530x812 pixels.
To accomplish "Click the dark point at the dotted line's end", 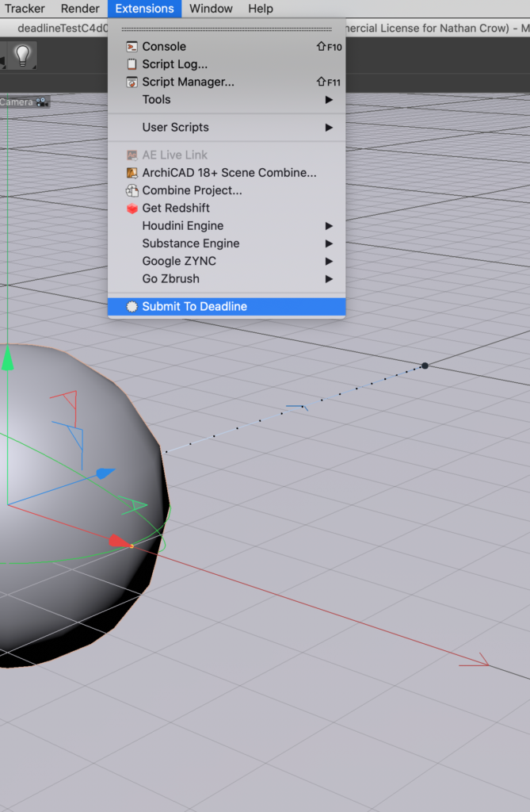I will point(425,366).
